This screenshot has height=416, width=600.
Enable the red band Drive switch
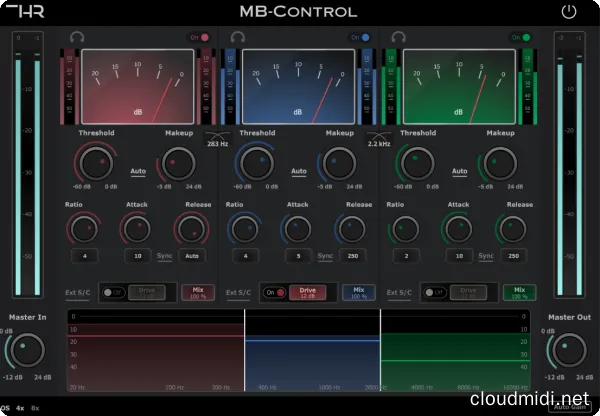(113, 293)
